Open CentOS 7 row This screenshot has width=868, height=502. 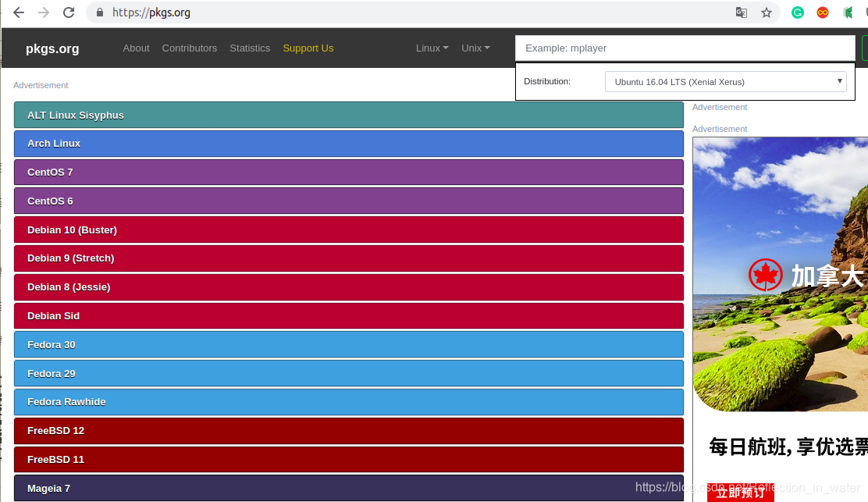tap(349, 172)
